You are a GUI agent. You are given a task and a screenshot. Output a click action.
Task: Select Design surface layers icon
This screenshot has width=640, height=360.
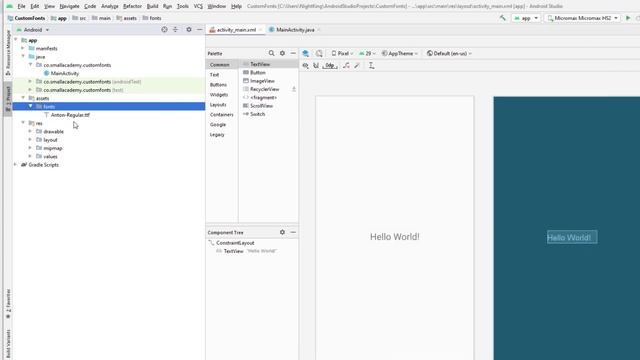[306, 53]
